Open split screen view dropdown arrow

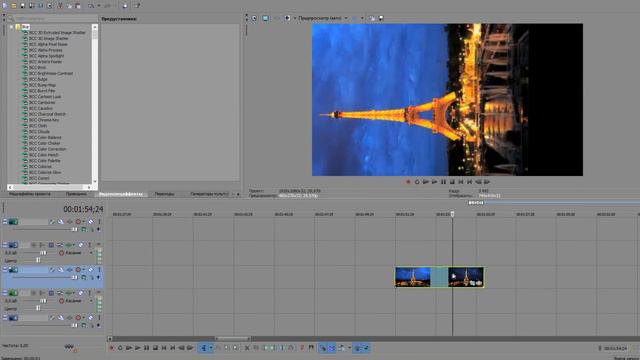click(294, 18)
